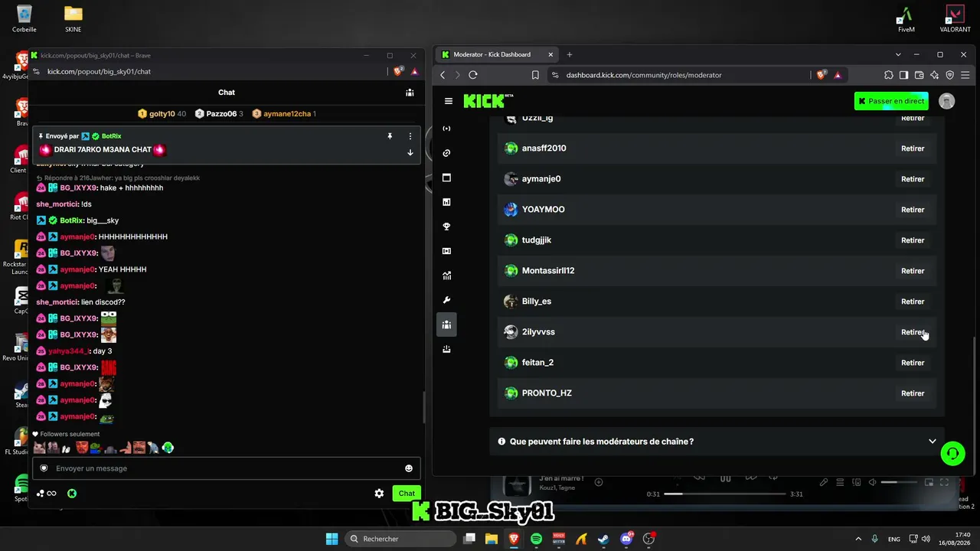Click the Pazzo06 leaderboard name
The image size is (980, 551).
(x=221, y=114)
